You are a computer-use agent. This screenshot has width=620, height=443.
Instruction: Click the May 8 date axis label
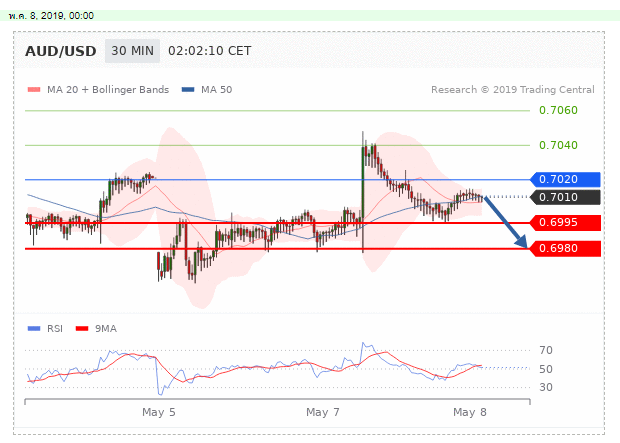tap(470, 413)
